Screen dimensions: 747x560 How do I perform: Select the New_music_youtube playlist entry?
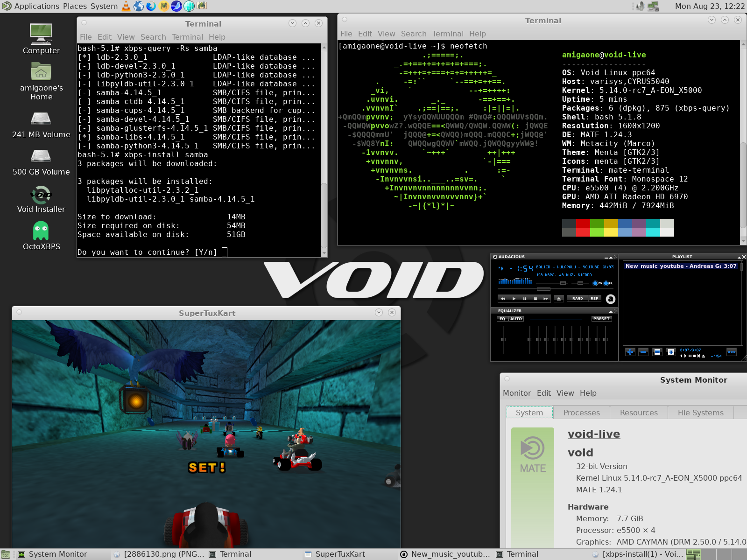(681, 266)
